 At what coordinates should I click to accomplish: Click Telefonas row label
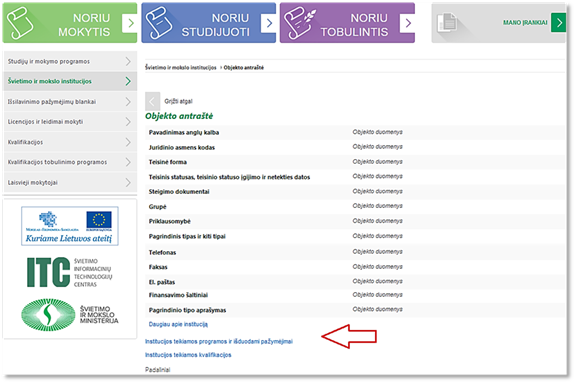click(162, 252)
